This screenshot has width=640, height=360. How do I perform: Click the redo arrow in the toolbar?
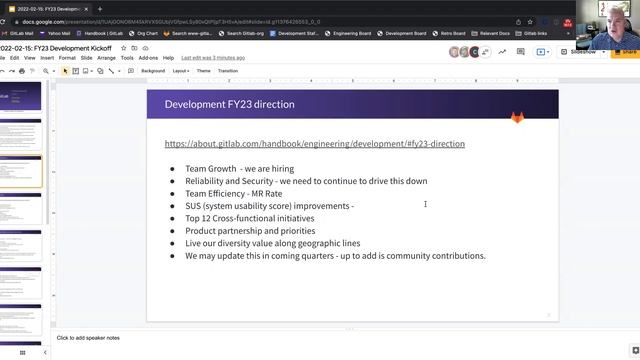click(12, 71)
